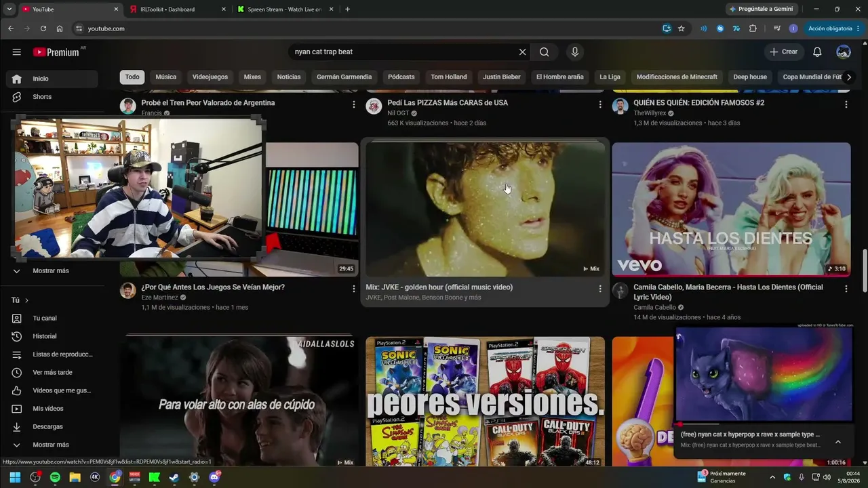Open options for QUIÉN ES QUIÉN video
868x488 pixels.
[846, 104]
